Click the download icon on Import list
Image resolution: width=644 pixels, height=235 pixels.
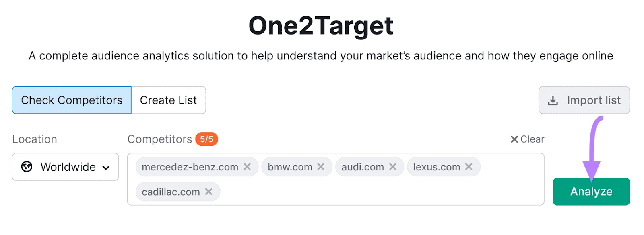553,100
